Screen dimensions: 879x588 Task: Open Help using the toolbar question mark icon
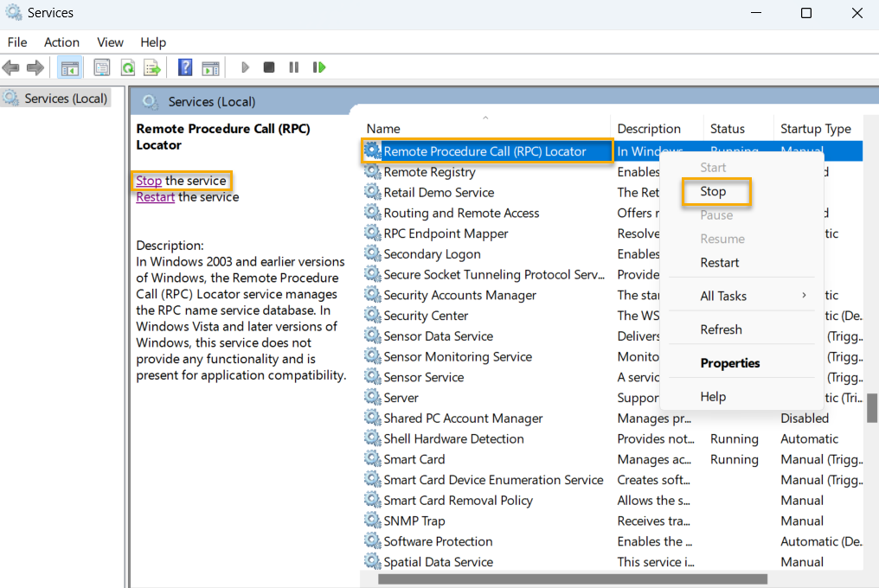click(x=184, y=67)
